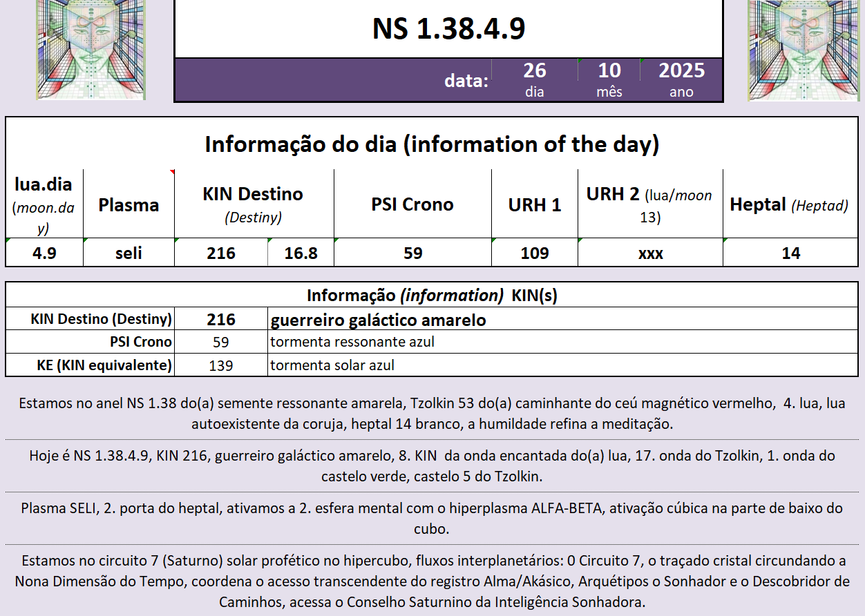Click the day value 26 cell
This screenshot has height=616, width=865.
pos(534,71)
